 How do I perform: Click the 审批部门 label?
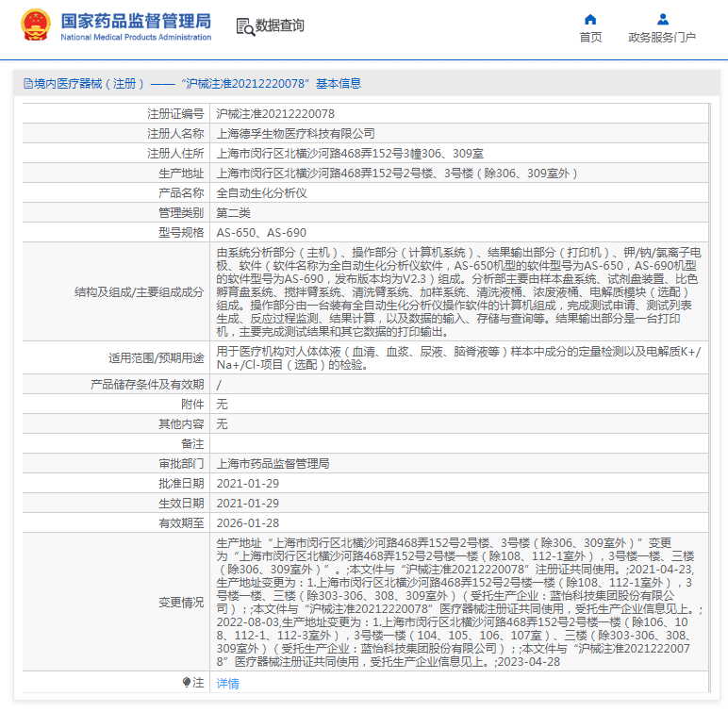[x=182, y=464]
